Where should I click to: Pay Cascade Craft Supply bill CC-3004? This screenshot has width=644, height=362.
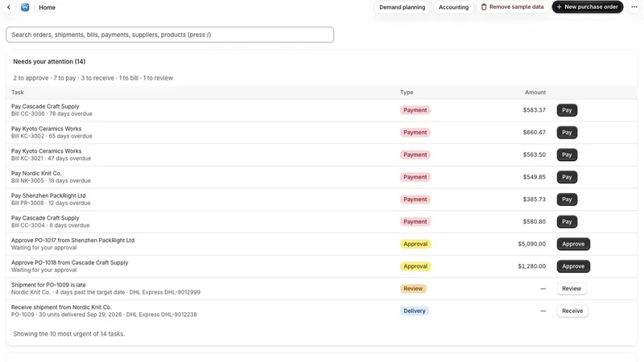[x=567, y=222]
